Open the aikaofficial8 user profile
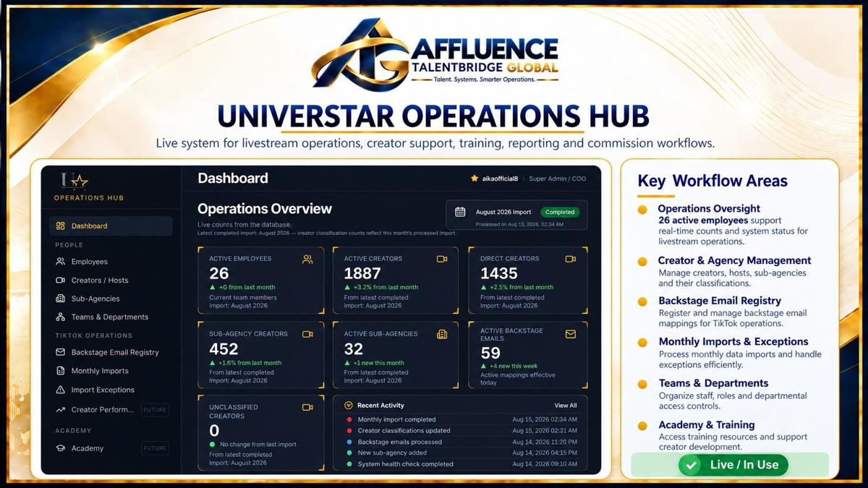 tap(501, 178)
